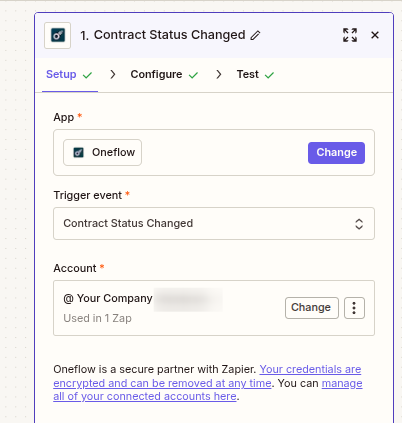Click the 'Account' field label
Viewport: 402px width, 423px height.
(x=75, y=268)
